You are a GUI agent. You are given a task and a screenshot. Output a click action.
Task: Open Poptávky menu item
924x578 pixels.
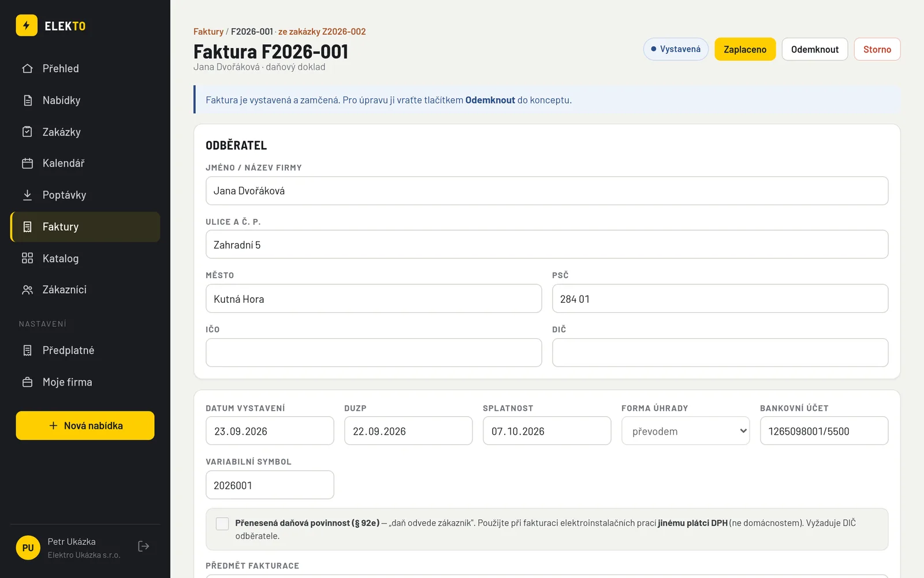click(85, 195)
